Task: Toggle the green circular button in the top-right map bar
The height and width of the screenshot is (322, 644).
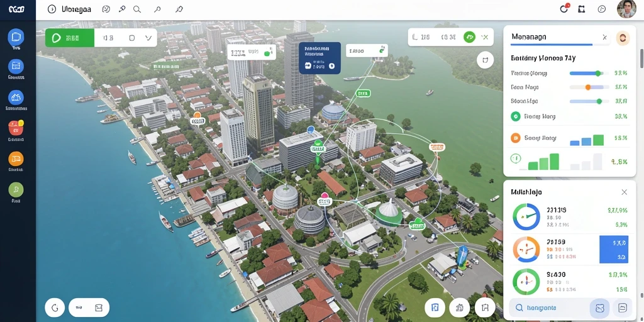Action: click(x=469, y=37)
